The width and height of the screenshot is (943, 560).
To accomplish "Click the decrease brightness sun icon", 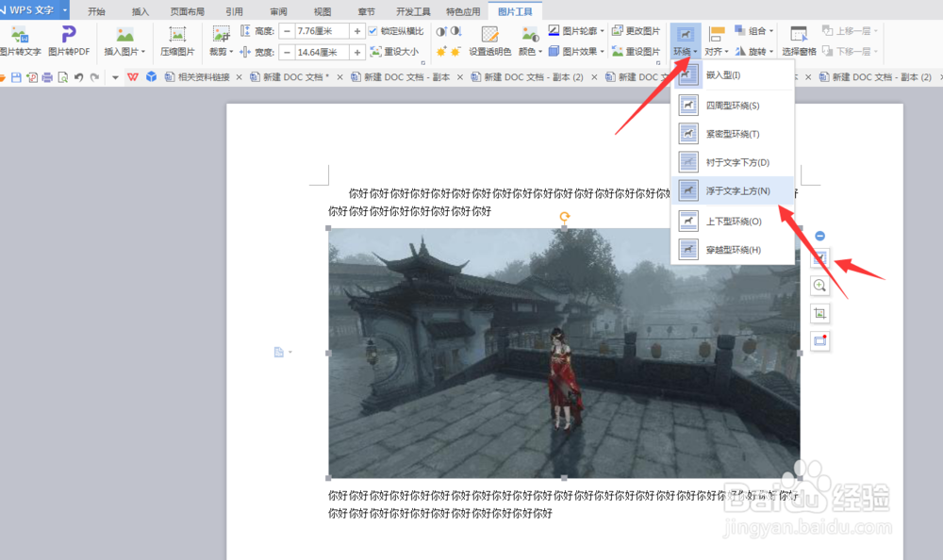I will pos(455,52).
